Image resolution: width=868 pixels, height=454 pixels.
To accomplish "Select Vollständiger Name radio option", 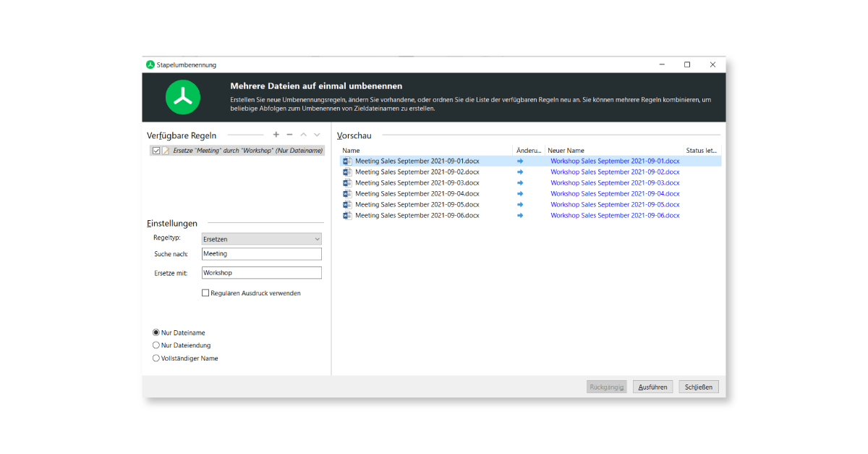I will coord(156,358).
